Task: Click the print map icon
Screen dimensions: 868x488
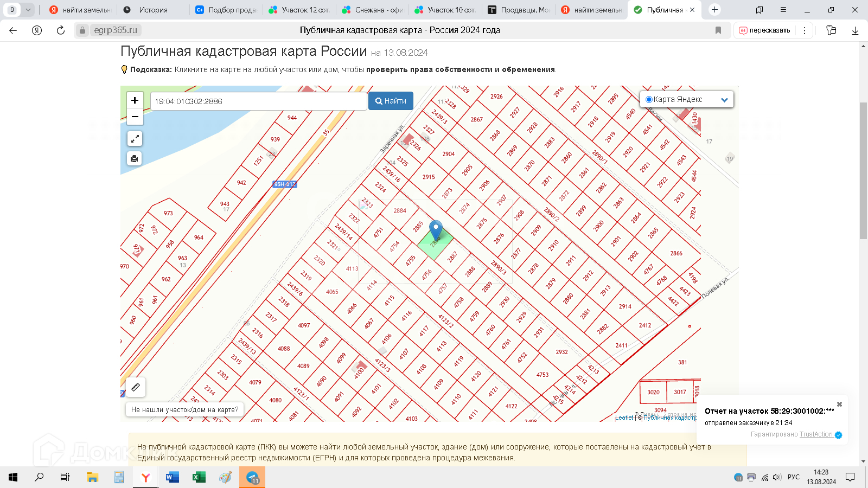Action: point(135,158)
